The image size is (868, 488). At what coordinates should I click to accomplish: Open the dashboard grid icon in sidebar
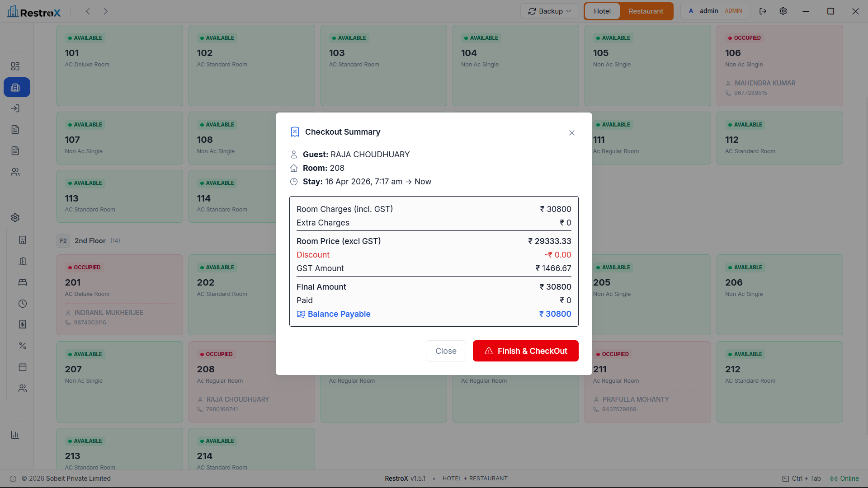[x=15, y=66]
